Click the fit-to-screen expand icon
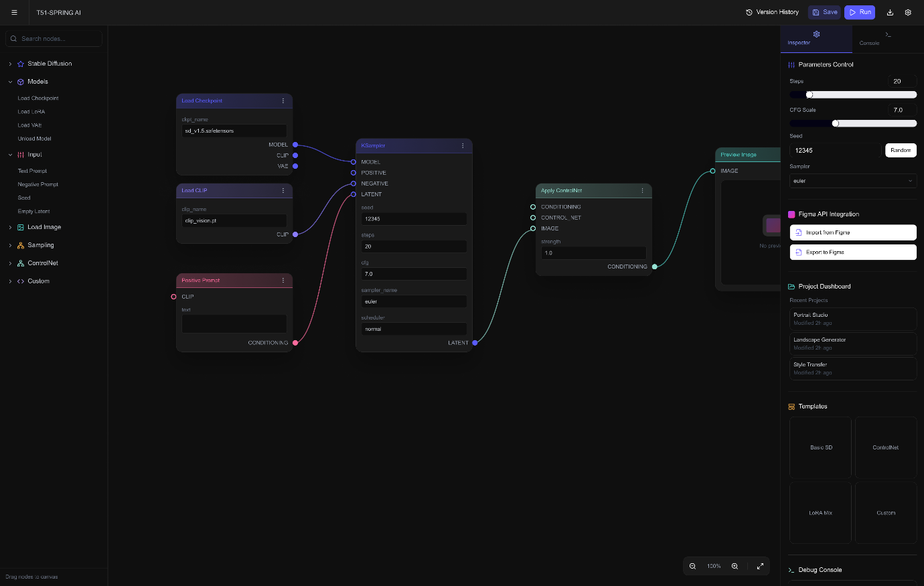This screenshot has height=586, width=924. point(760,566)
